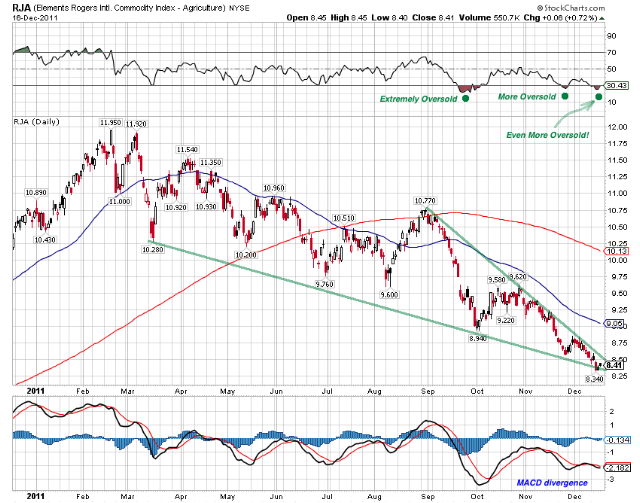The width and height of the screenshot is (640, 503).
Task: Select the 70 level on the RSI axis
Action: [611, 53]
